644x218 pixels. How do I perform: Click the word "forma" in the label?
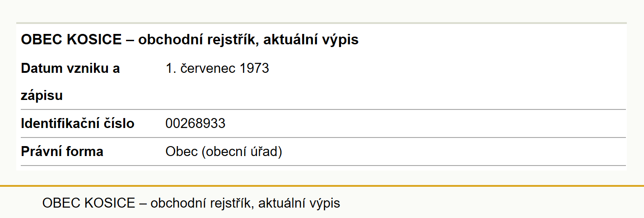click(84, 152)
